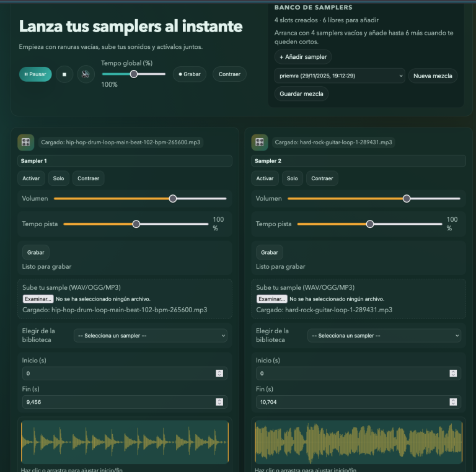
Task: Click Fin stepper arrows in Sampler 2
Action: pyautogui.click(x=453, y=402)
